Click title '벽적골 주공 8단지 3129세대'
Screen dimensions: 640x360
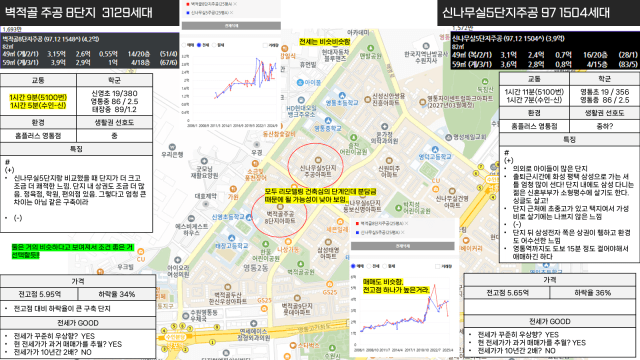pyautogui.click(x=78, y=13)
